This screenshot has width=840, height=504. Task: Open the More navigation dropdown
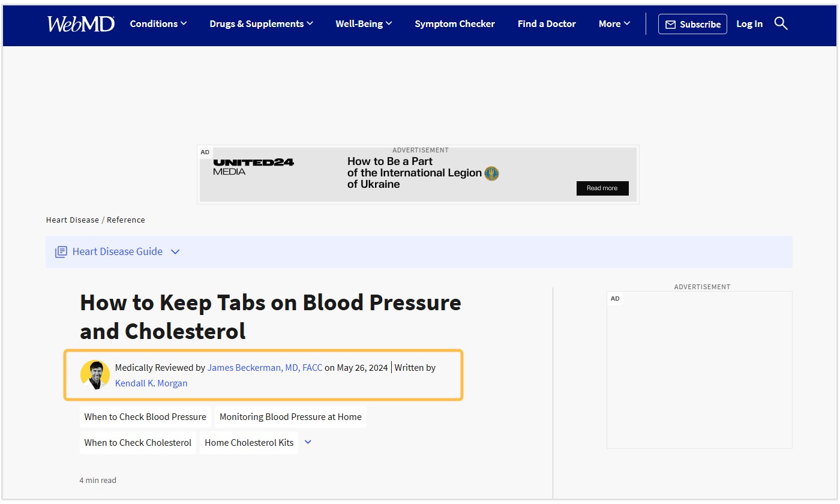pyautogui.click(x=614, y=24)
